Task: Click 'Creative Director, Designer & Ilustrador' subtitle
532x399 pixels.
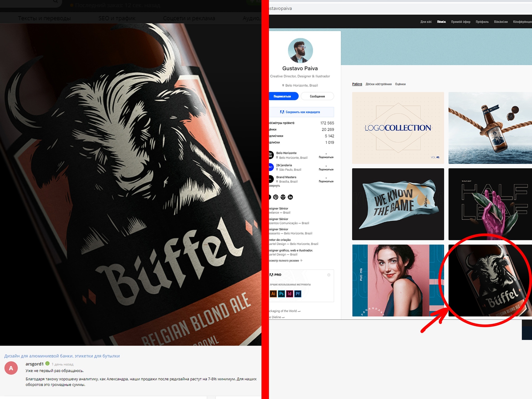Action: pos(300,76)
